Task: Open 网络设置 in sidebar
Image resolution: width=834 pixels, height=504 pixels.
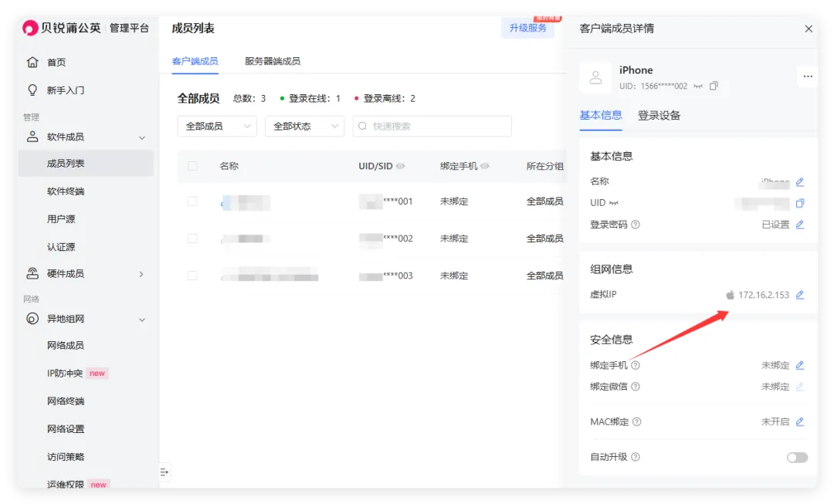Action: (x=66, y=428)
